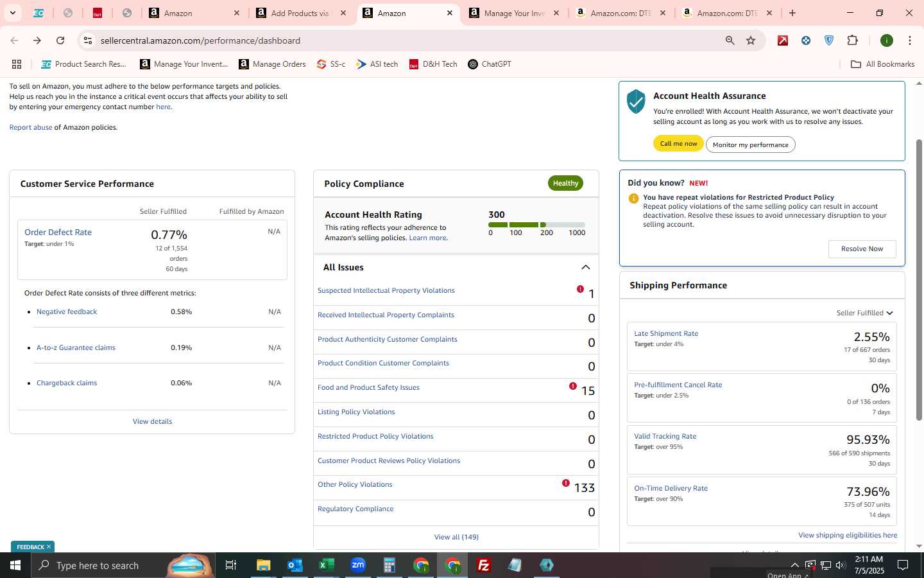
Task: Open the Order Defect Rate link
Action: (x=58, y=232)
